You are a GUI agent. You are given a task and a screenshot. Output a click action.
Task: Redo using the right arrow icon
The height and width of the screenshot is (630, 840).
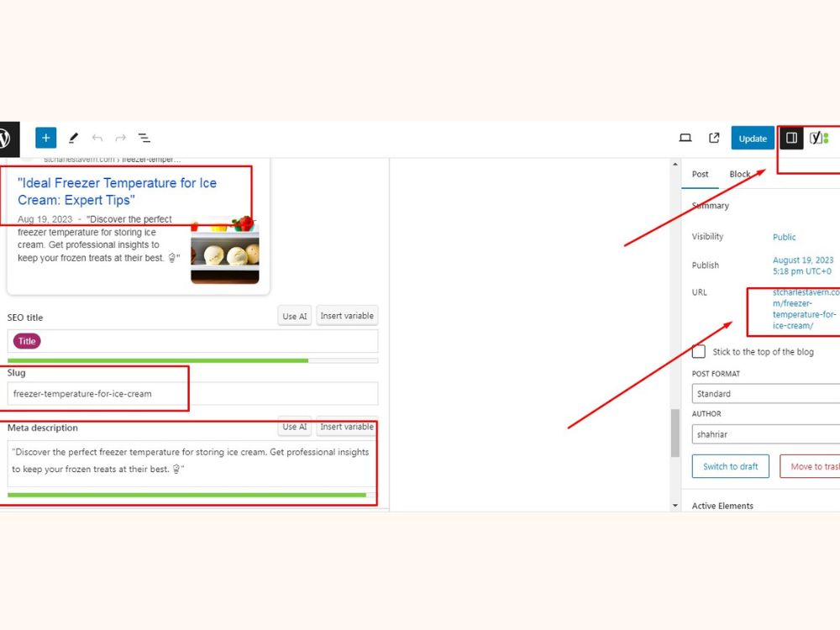pos(120,139)
